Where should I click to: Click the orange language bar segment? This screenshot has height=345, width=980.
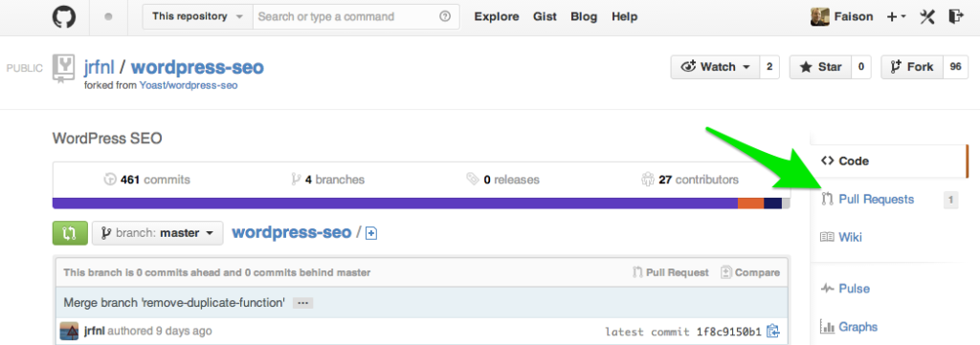750,204
